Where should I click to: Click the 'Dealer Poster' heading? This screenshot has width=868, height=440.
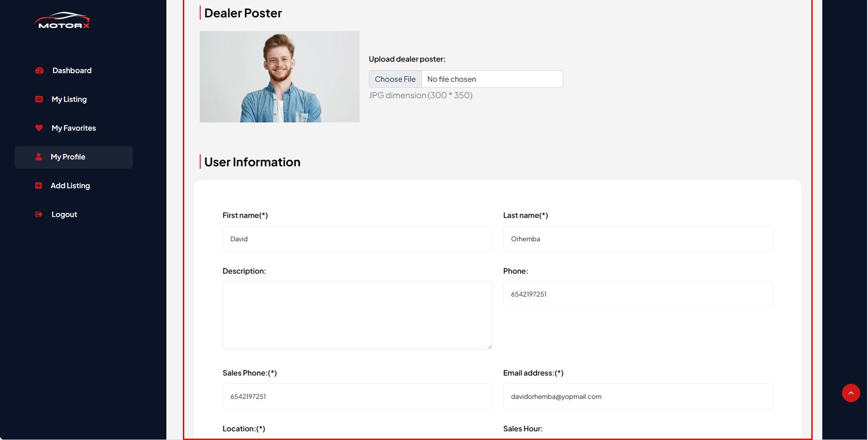[243, 13]
